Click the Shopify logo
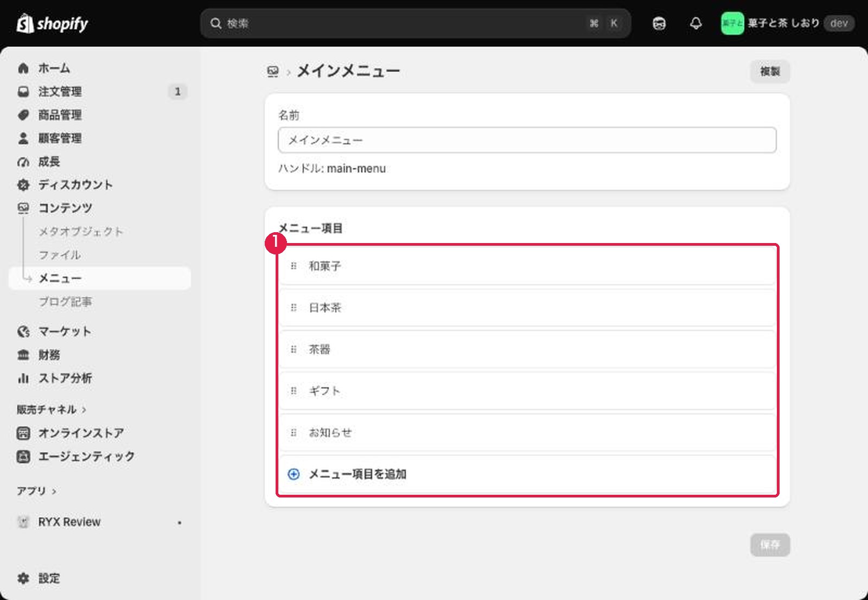This screenshot has width=868, height=600. 52,23
